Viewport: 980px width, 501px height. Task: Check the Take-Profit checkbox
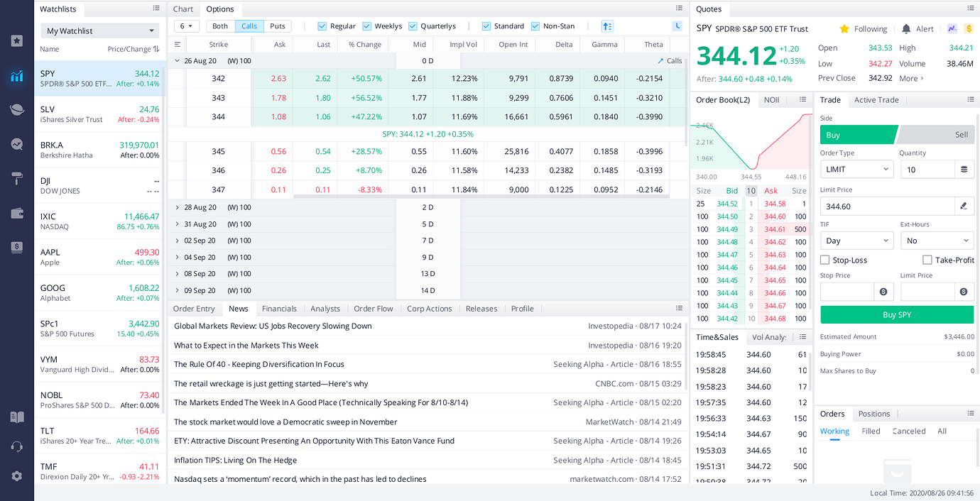pyautogui.click(x=927, y=259)
